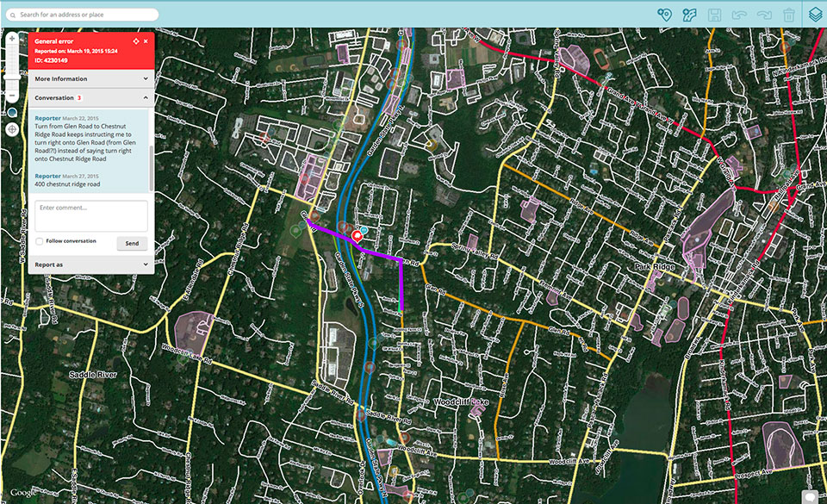Close the General error panel
The image size is (827, 504).
click(146, 41)
